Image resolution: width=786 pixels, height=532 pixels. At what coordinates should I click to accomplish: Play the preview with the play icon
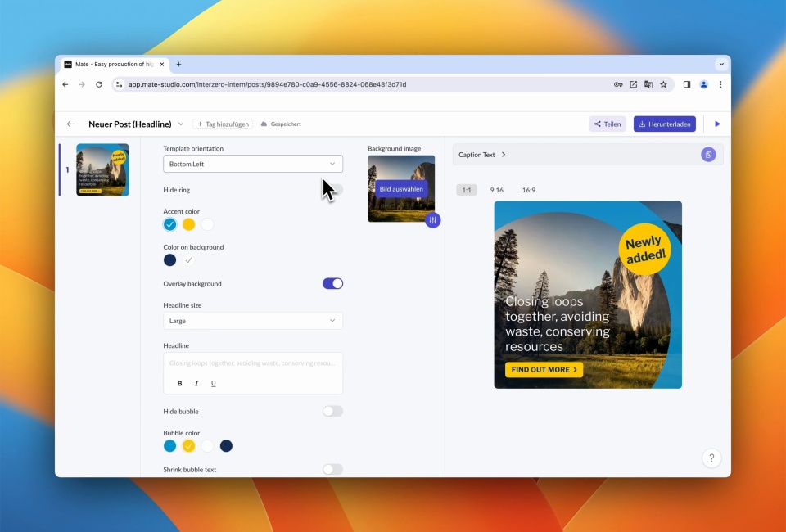click(717, 124)
